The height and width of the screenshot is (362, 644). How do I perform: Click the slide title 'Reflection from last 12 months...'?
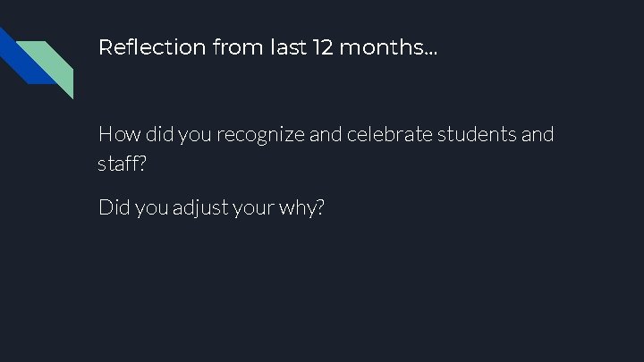[x=268, y=47]
